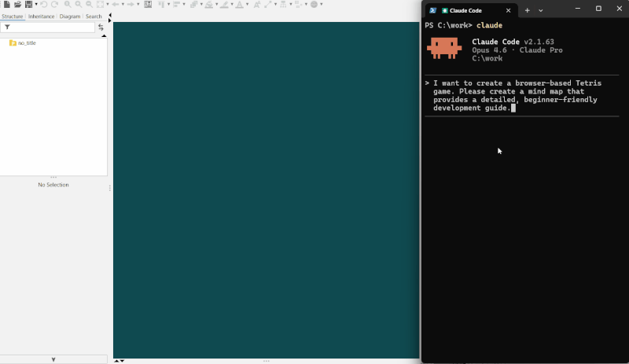
Task: Select the no_title tree item
Action: 27,43
